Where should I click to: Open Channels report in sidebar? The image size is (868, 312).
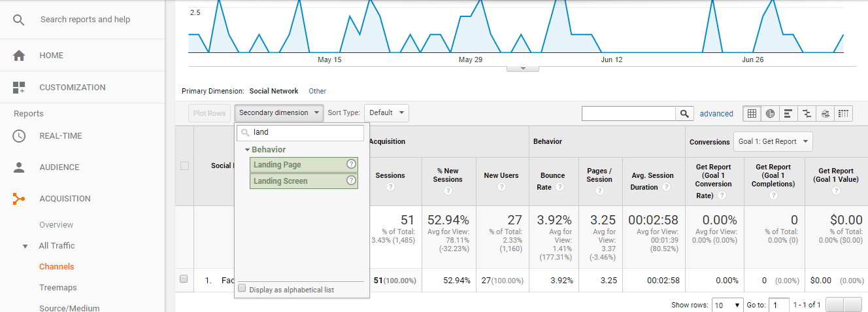click(x=56, y=267)
